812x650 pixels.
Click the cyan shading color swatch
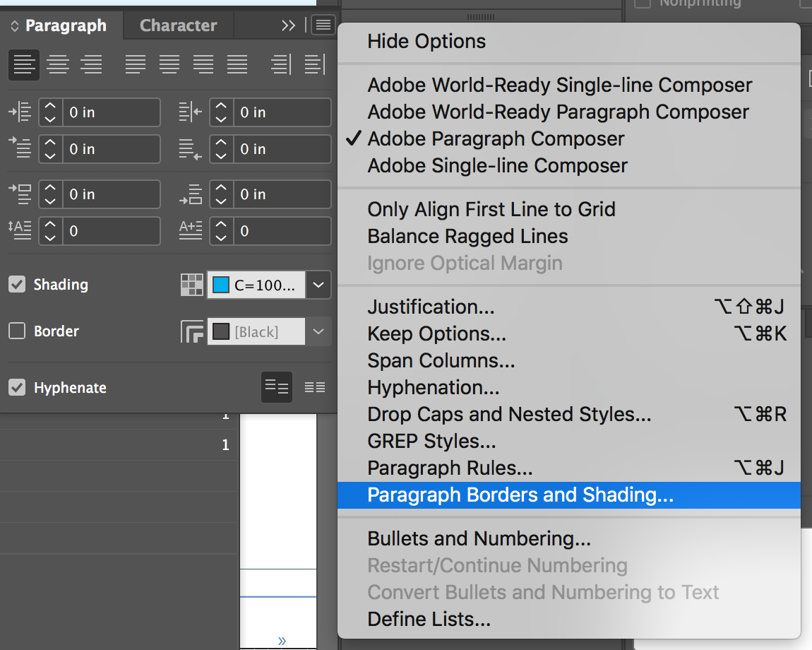[x=222, y=285]
